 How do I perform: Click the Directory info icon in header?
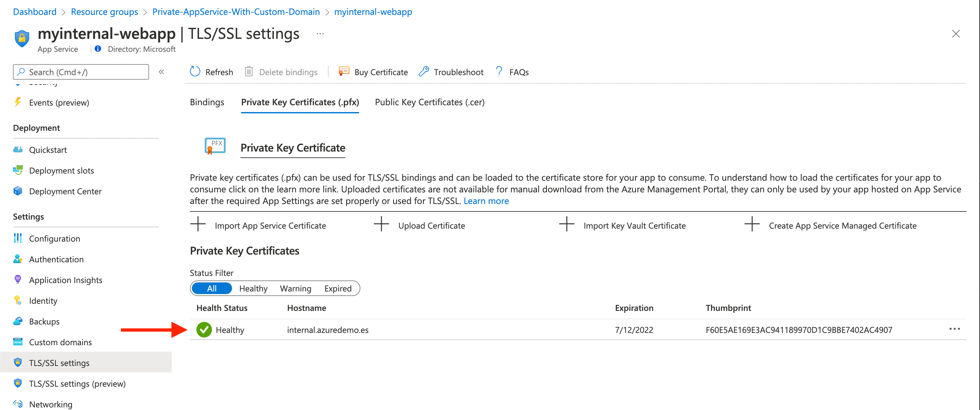pyautogui.click(x=98, y=49)
